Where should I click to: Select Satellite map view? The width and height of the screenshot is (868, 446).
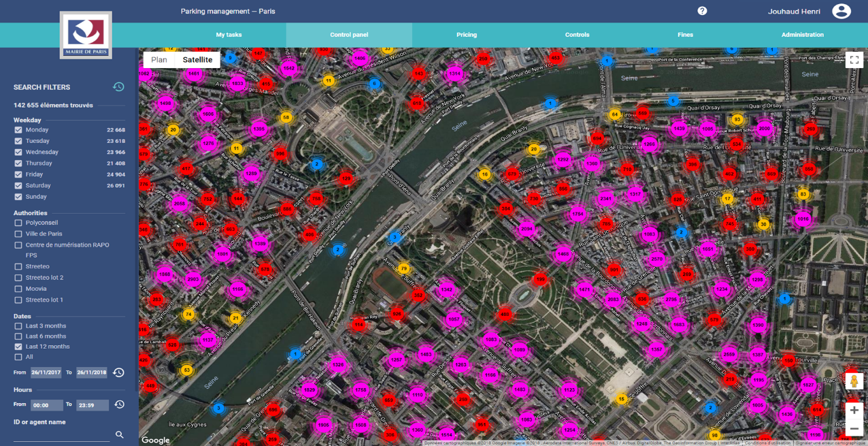coord(197,60)
